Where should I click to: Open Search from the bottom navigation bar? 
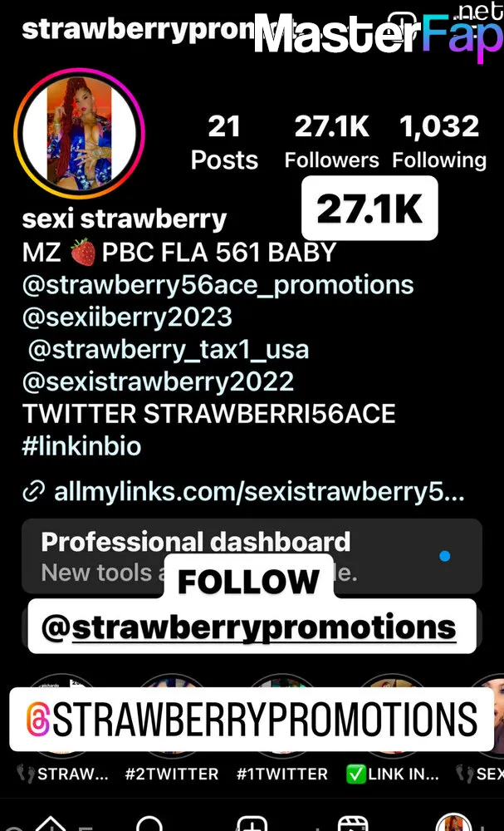click(x=150, y=823)
